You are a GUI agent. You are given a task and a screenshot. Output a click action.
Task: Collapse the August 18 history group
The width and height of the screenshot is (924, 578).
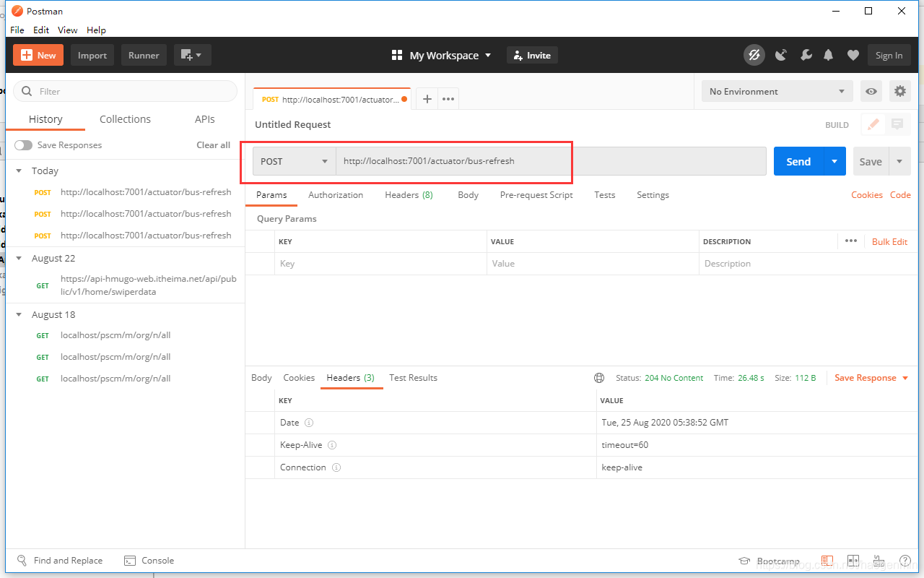point(19,315)
